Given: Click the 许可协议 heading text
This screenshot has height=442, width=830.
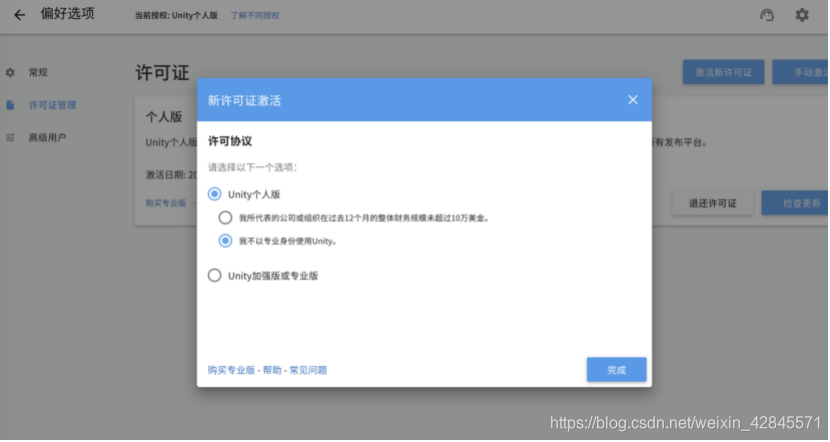Looking at the screenshot, I should [x=230, y=141].
